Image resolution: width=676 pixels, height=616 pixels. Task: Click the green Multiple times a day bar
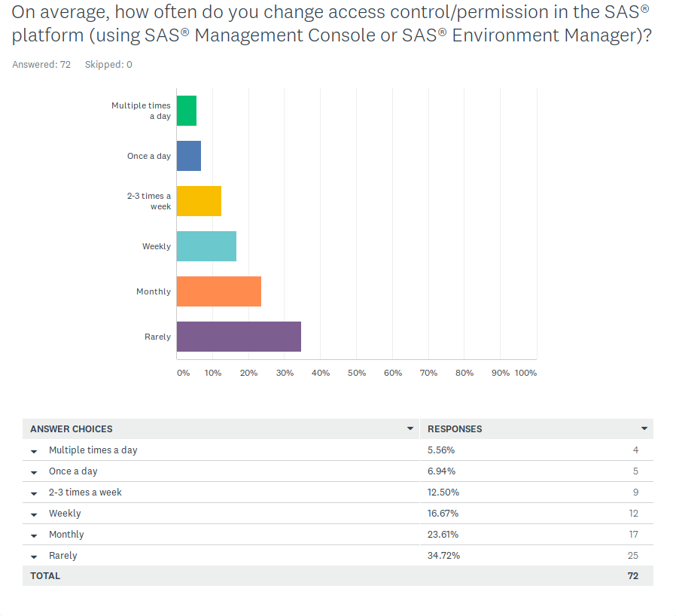point(187,111)
